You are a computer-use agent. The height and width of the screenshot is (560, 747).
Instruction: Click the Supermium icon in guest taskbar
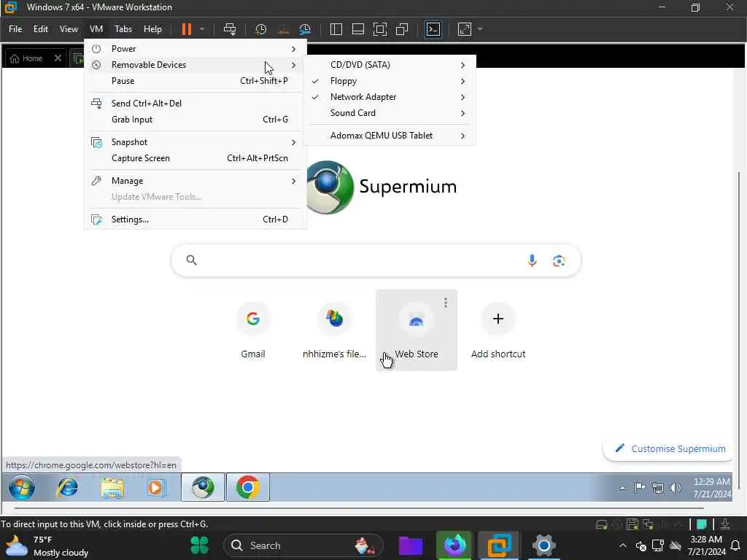203,488
